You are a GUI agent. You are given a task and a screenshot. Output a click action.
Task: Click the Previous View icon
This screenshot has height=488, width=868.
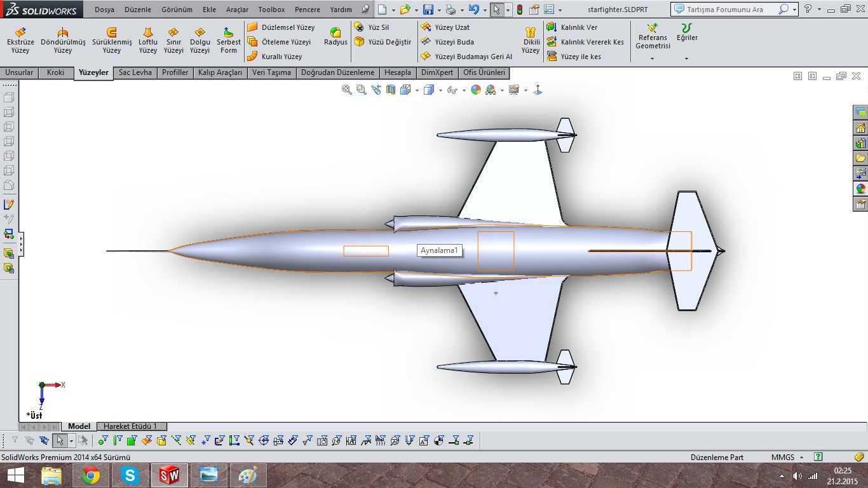click(x=376, y=90)
